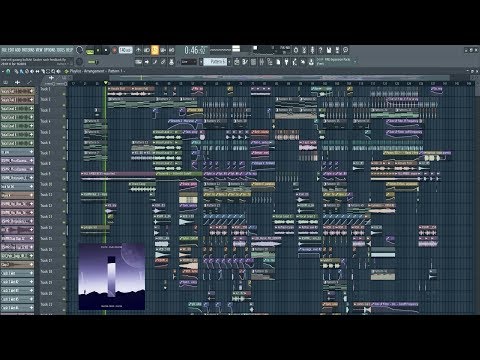Image resolution: width=480 pixels, height=360 pixels.
Task: Toggle the Pat/Song mode switch
Action: (89, 51)
